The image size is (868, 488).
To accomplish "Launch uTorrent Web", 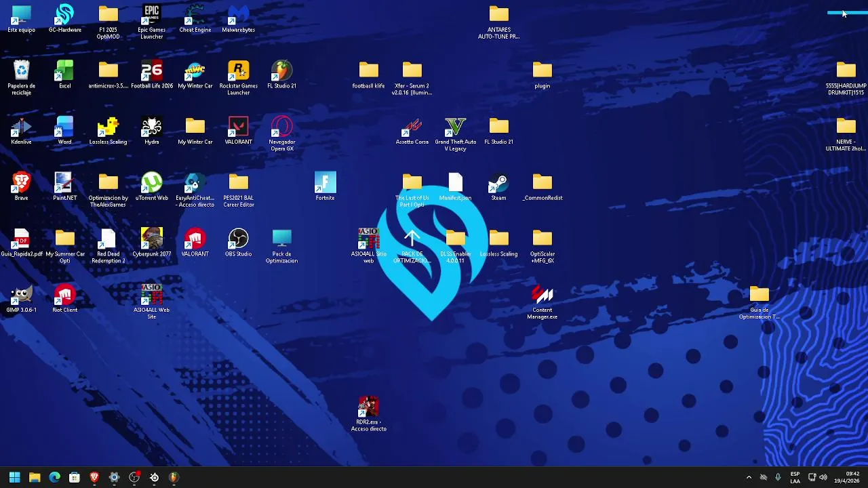I will point(151,186).
